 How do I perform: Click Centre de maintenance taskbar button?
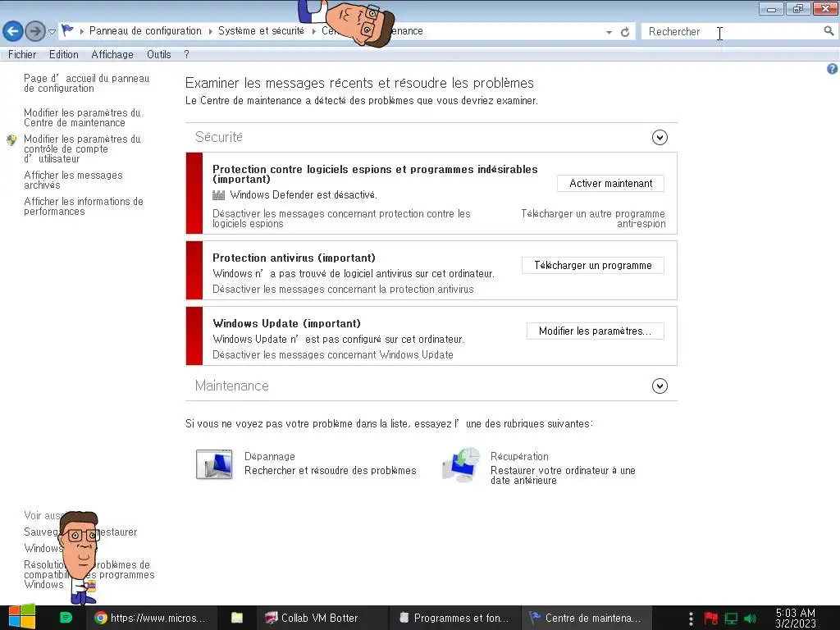click(x=585, y=618)
